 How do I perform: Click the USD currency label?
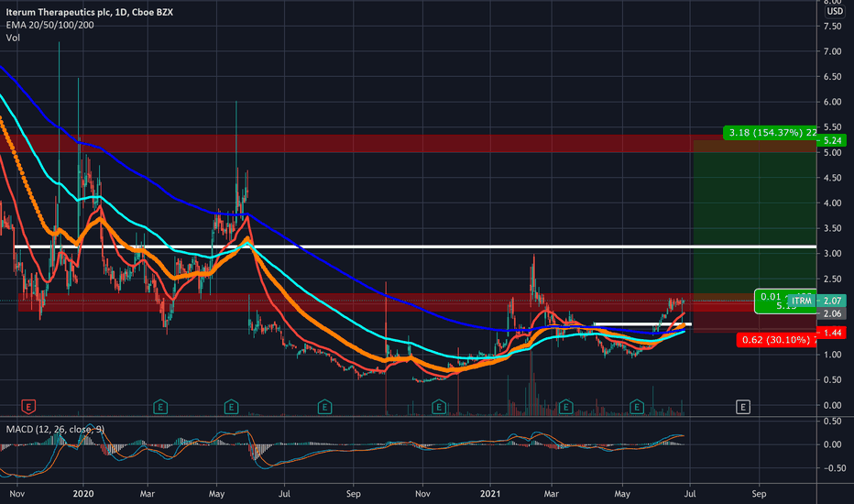click(x=835, y=11)
